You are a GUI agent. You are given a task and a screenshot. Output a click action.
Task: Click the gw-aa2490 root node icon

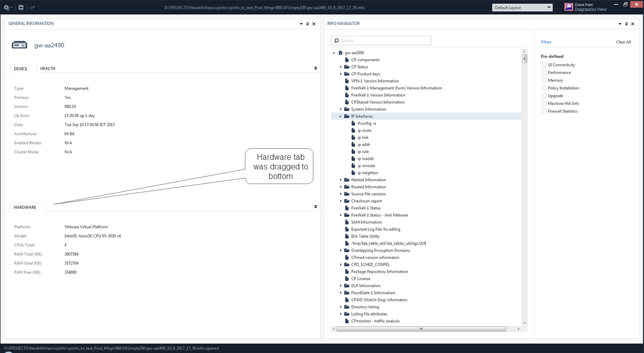click(x=341, y=52)
